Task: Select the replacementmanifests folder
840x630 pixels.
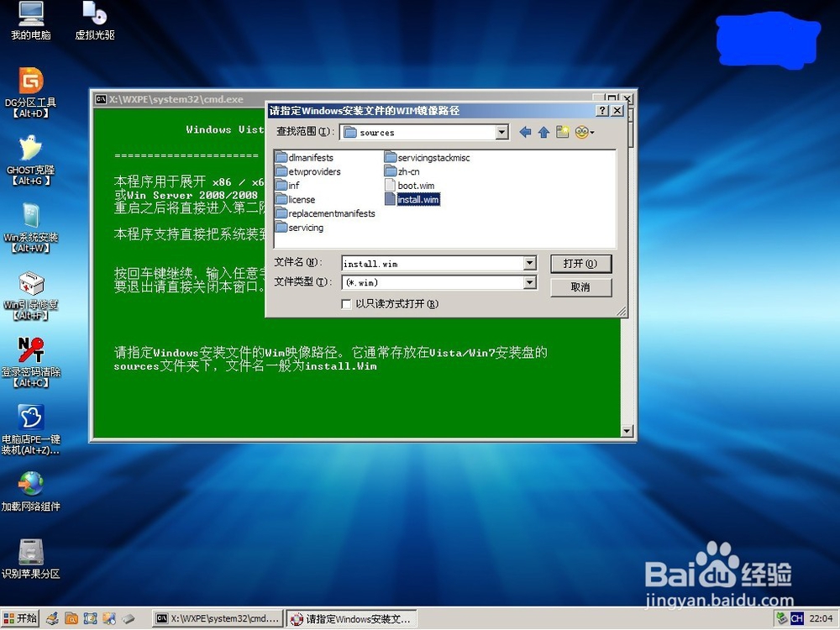Action: click(x=325, y=213)
